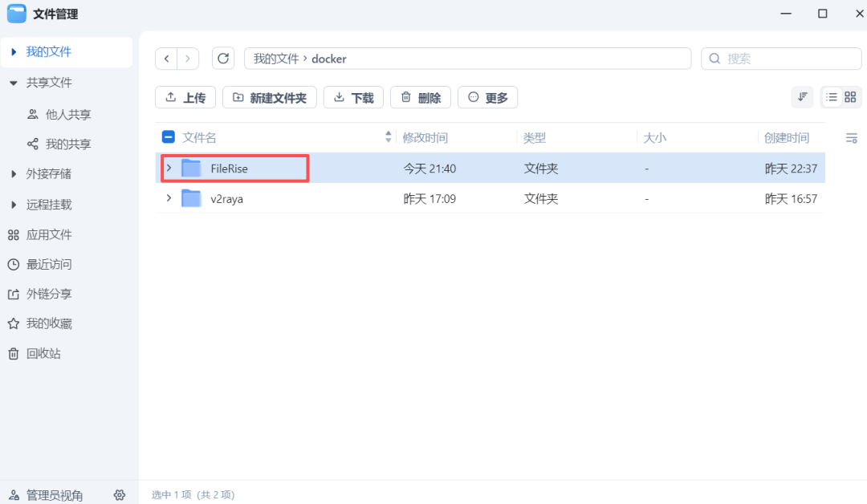Click the 新建文件夹 button
867x504 pixels.
tap(270, 97)
